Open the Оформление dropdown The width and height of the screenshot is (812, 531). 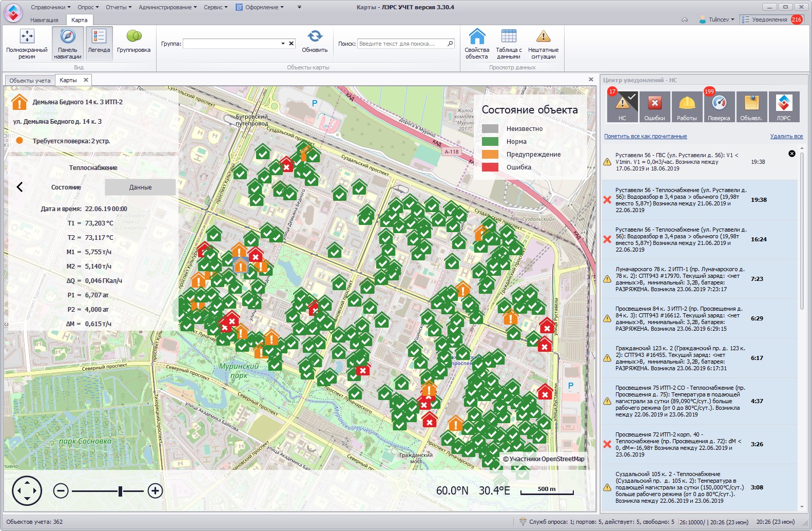[260, 7]
